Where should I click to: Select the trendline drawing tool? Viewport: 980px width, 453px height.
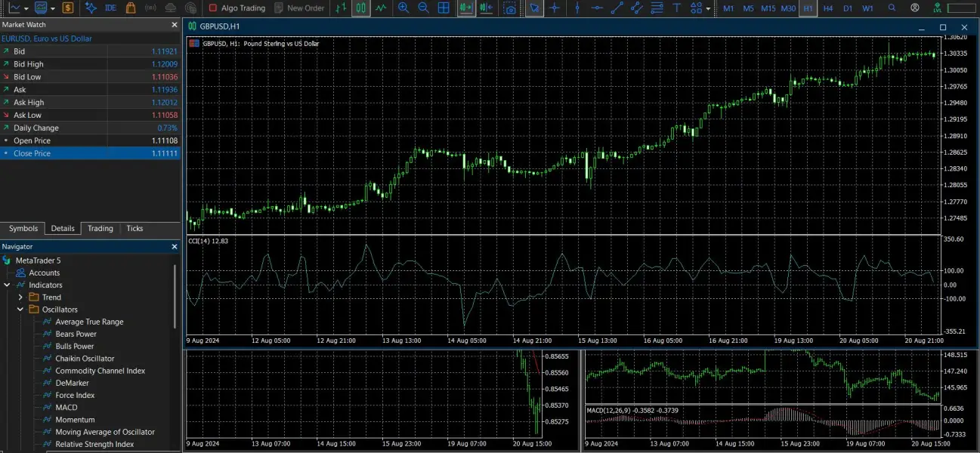click(x=617, y=8)
